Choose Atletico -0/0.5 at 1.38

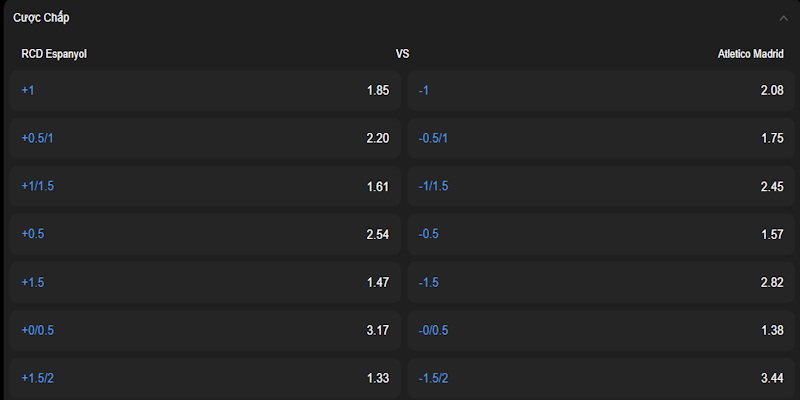coord(601,330)
